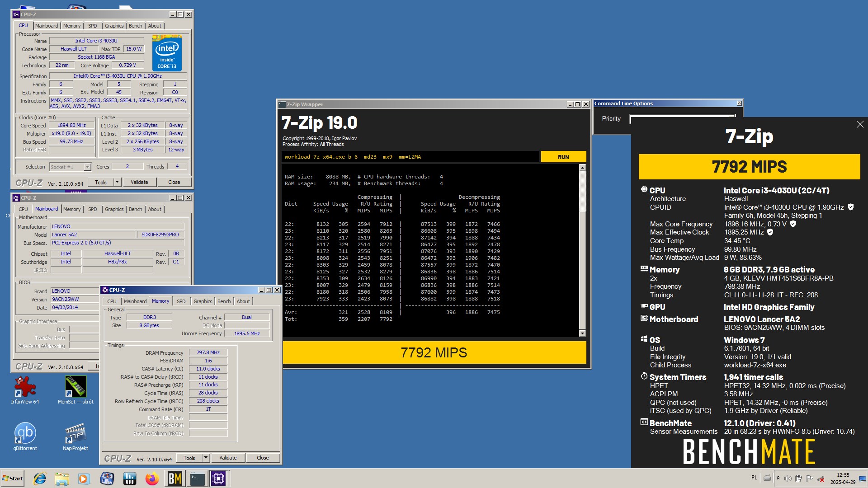This screenshot has height=488, width=868.
Task: Open the floppy-disk 64 icon in taskbar
Action: pos(107,479)
